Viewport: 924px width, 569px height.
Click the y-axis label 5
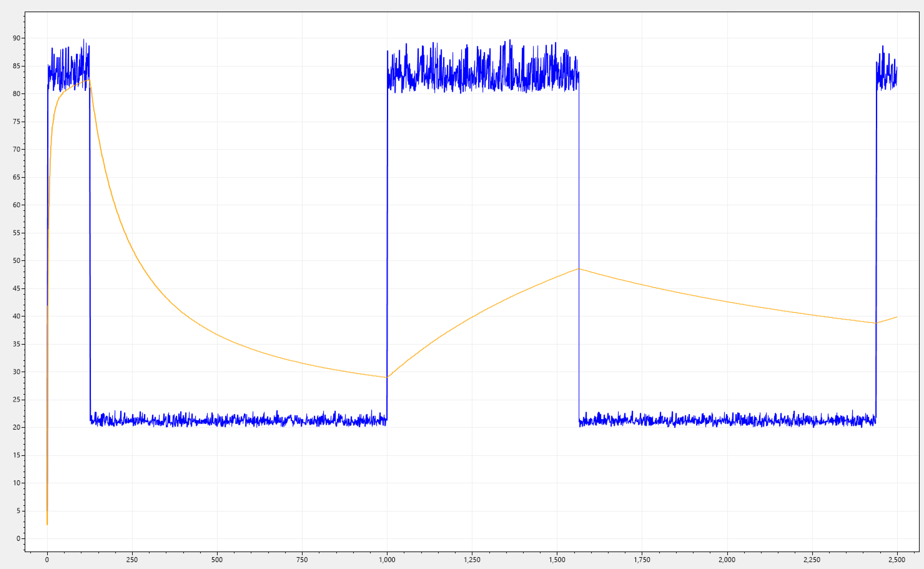pos(18,511)
